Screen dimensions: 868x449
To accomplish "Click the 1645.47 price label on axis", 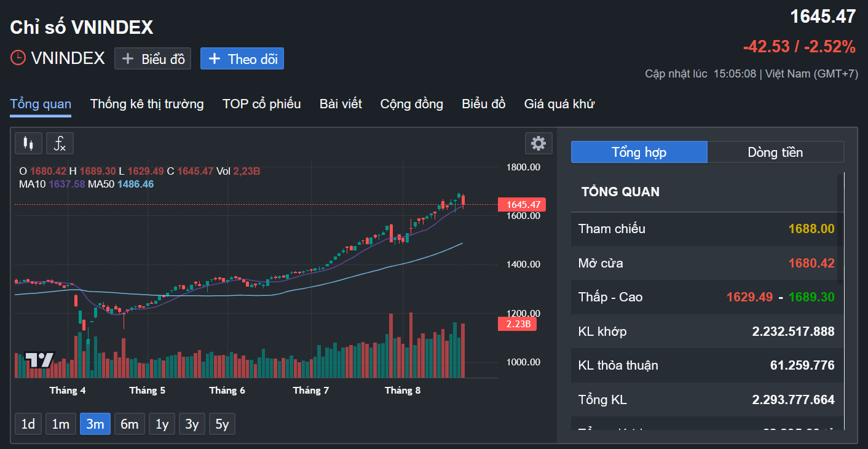I will point(522,204).
